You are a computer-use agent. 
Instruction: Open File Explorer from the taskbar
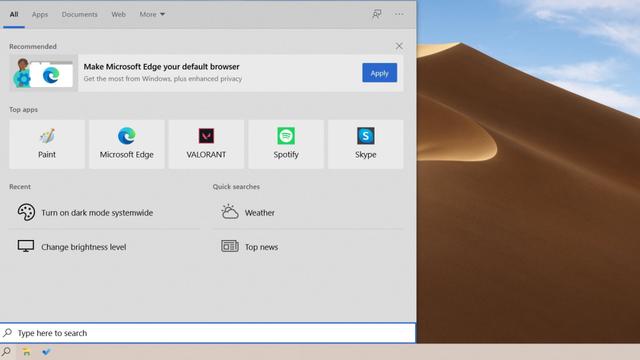(x=26, y=352)
